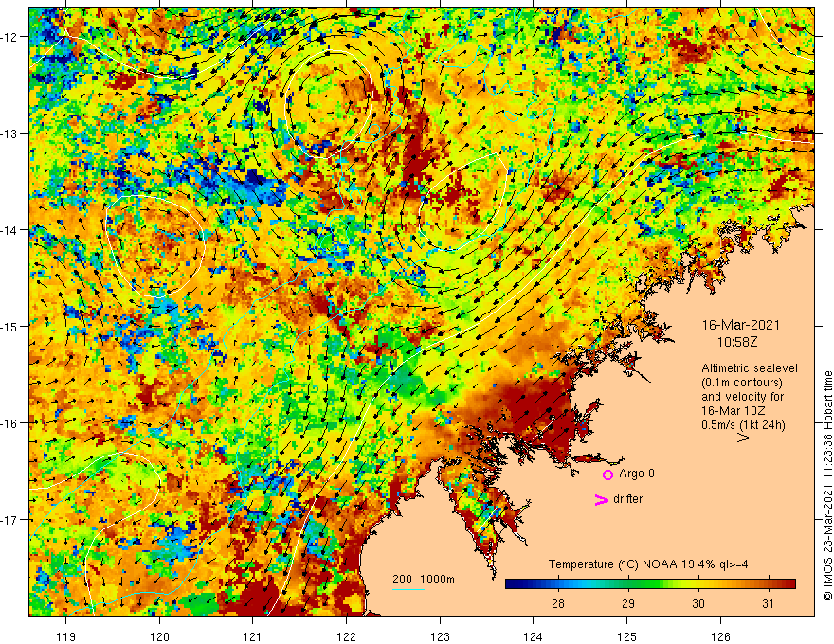Click the magenta Argo 0 circle marker
The width and height of the screenshot is (834, 644).
607,474
